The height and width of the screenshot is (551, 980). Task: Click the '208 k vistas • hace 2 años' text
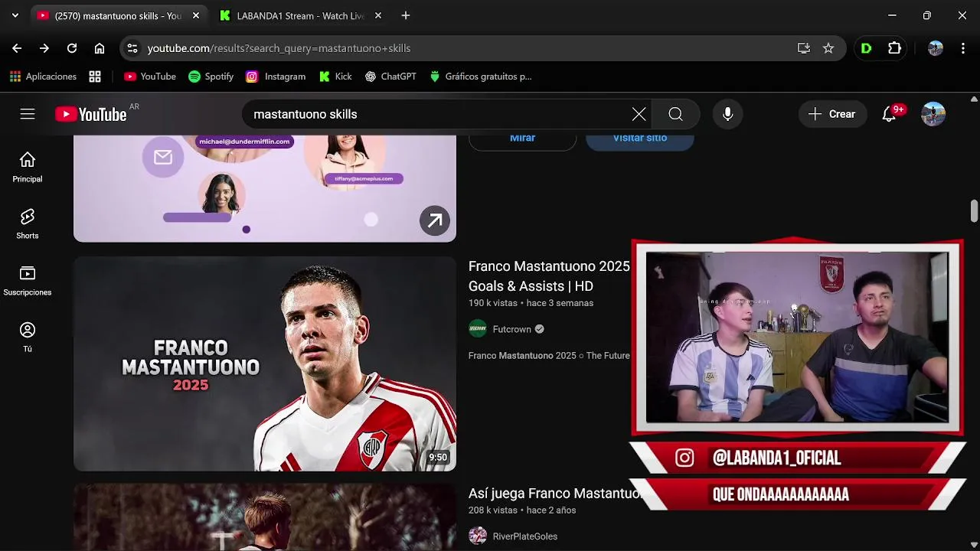tap(522, 510)
